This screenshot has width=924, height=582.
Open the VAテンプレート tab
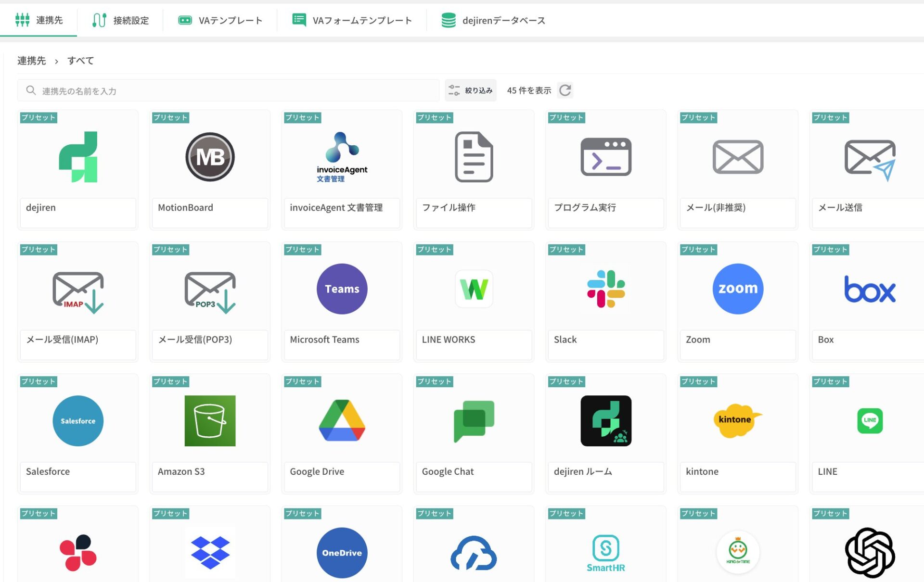pos(220,20)
